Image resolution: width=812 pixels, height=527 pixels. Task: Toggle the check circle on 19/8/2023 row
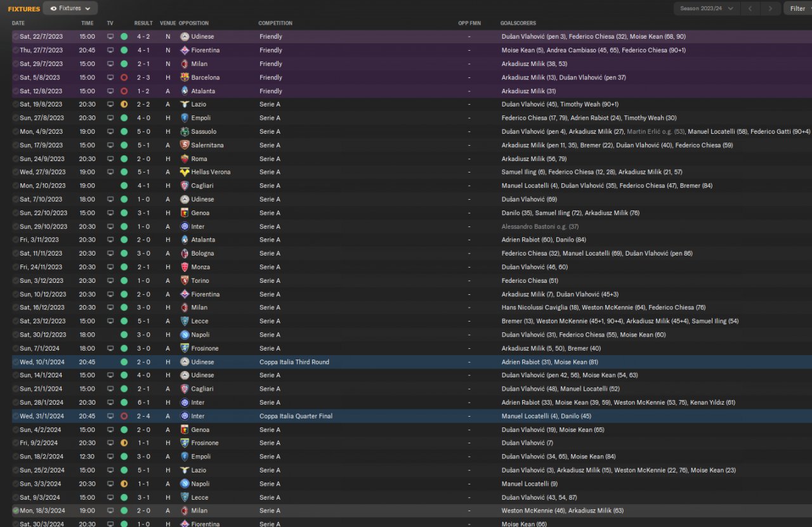click(15, 104)
